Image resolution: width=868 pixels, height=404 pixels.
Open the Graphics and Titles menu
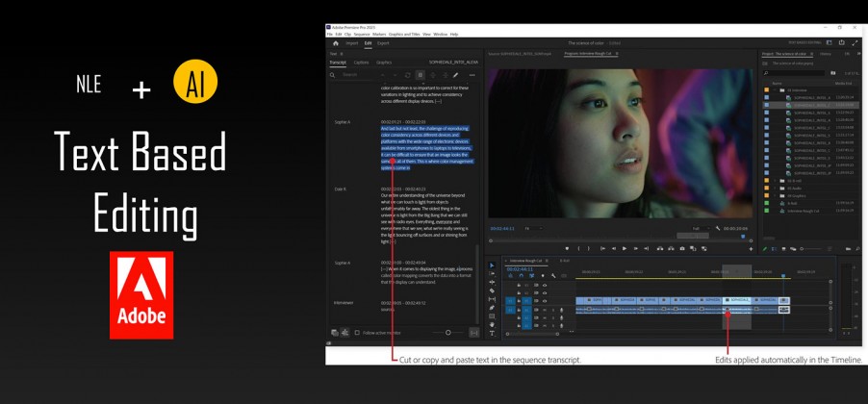click(404, 35)
